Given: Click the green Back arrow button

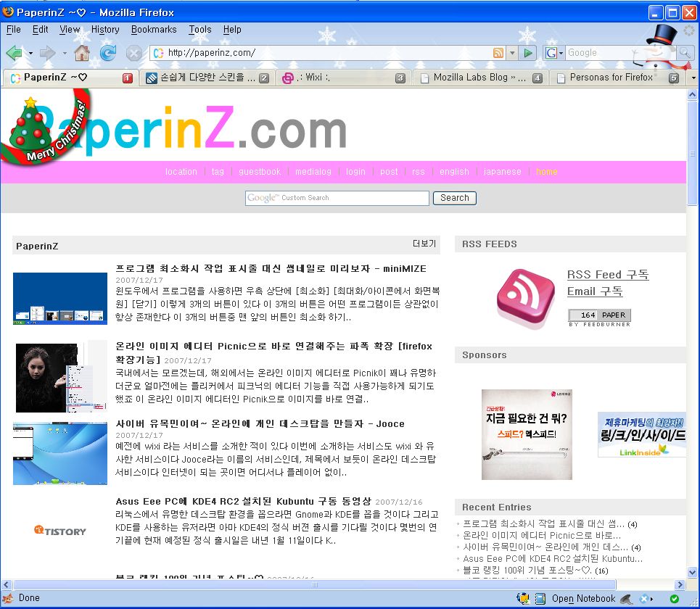Looking at the screenshot, I should click(15, 53).
